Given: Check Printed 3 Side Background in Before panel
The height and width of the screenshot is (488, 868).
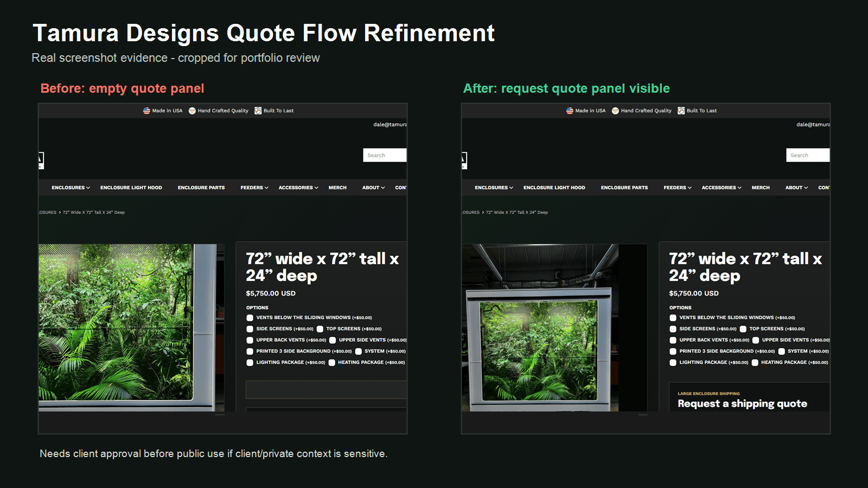Looking at the screenshot, I should coord(250,351).
